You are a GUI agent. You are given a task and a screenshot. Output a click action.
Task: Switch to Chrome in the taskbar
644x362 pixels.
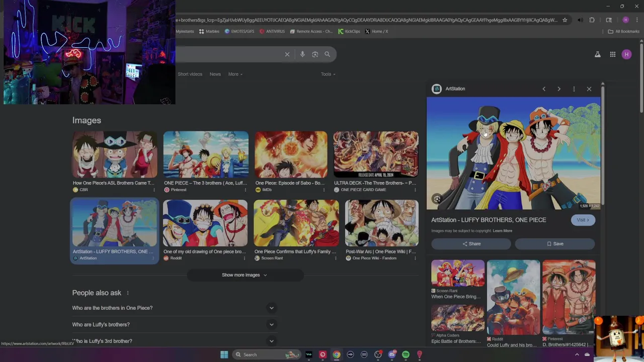[337, 354]
